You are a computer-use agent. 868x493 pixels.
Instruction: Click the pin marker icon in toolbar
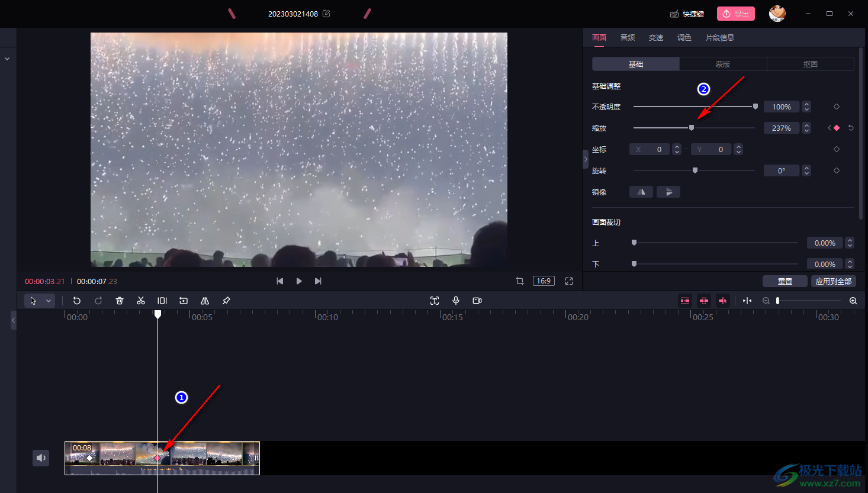(226, 301)
